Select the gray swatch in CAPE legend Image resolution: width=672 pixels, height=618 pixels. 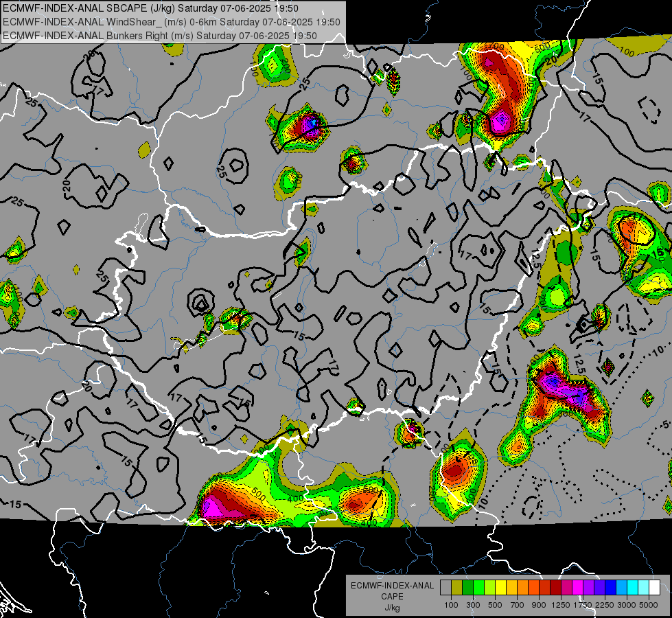(445, 588)
